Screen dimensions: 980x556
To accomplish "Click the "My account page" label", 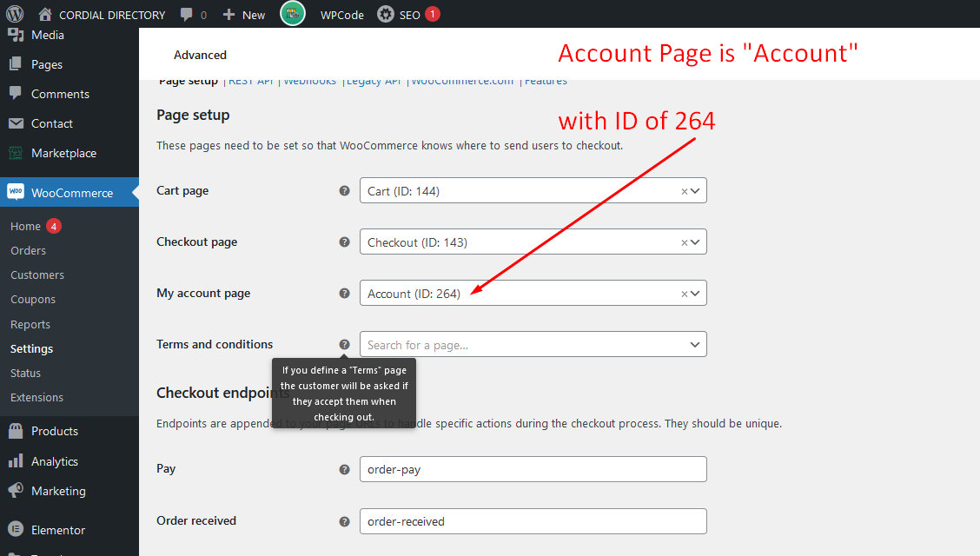I will coord(203,293).
